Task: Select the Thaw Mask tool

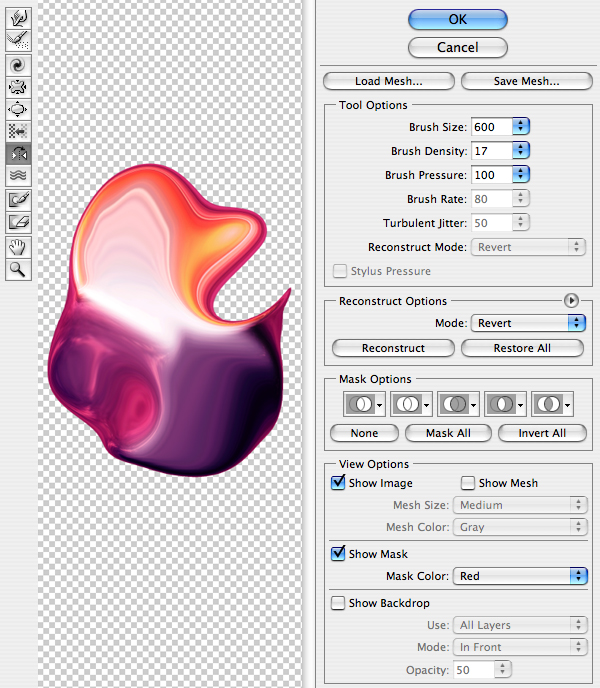Action: pyautogui.click(x=18, y=222)
